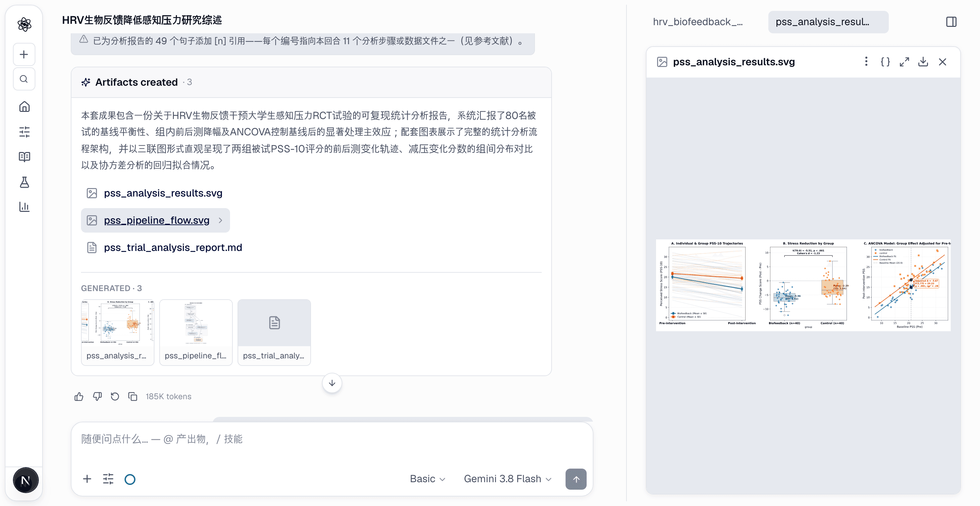Jump to bottom with down arrow button
This screenshot has width=980, height=506.
(332, 383)
